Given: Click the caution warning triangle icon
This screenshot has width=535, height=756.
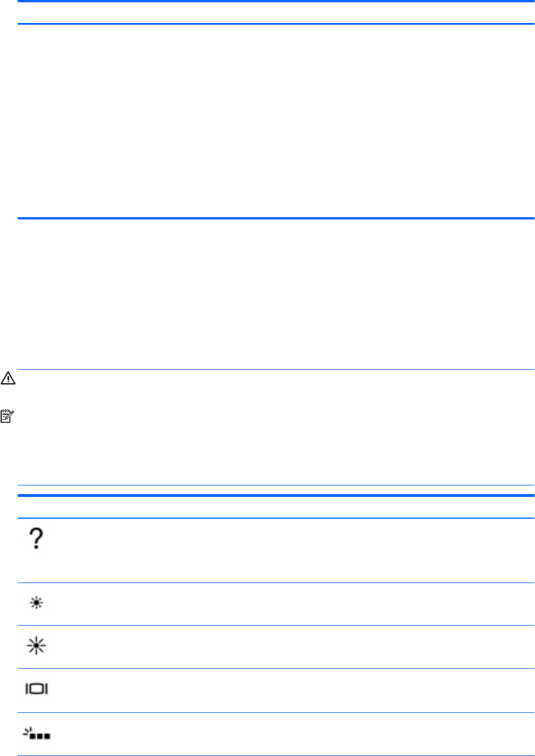Looking at the screenshot, I should [9, 380].
